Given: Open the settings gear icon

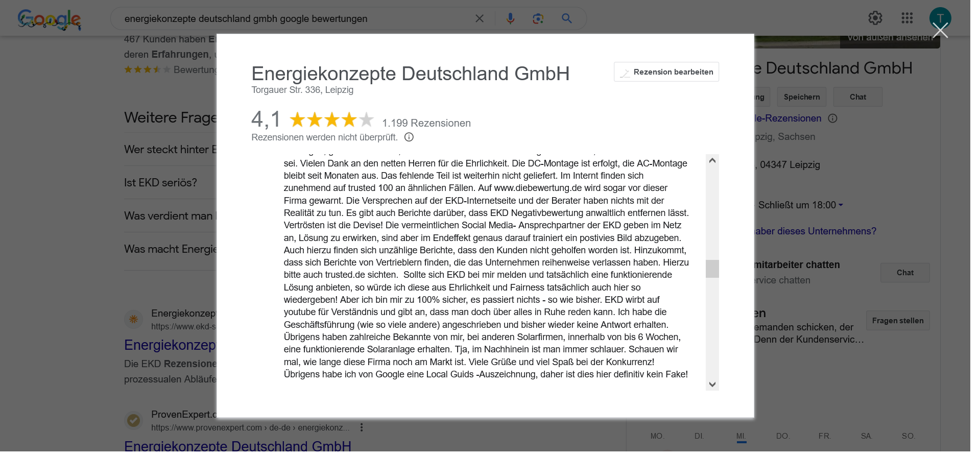Looking at the screenshot, I should point(875,18).
